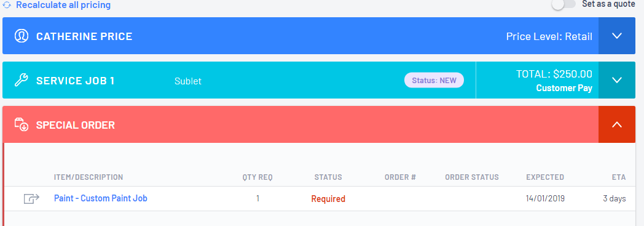Click the ITEM/DESCRIPTION column header
The width and height of the screenshot is (644, 226).
[x=88, y=177]
